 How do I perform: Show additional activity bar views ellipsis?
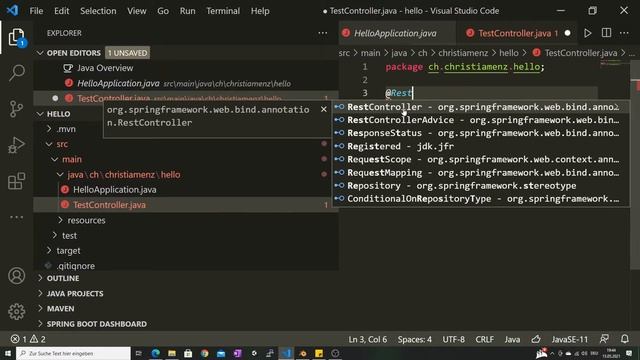click(17, 217)
